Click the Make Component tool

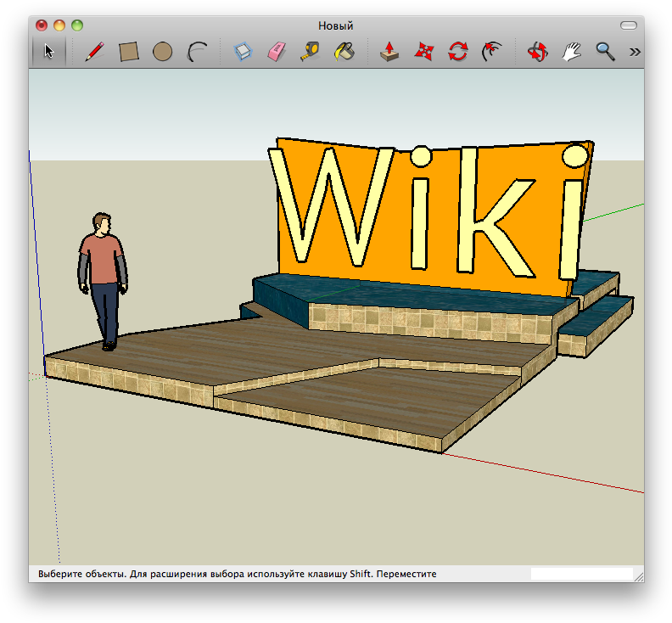243,52
